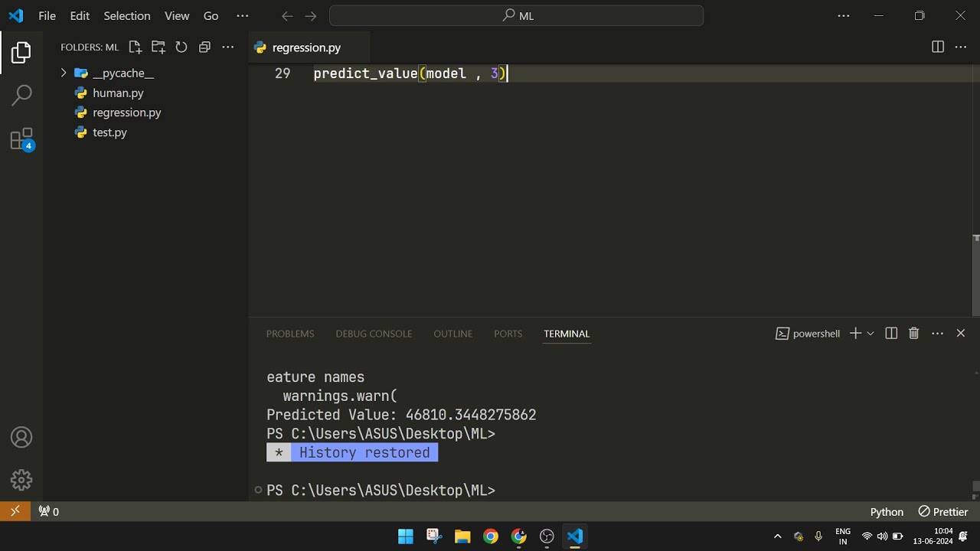Click the Predicted Value output line

[x=401, y=415]
